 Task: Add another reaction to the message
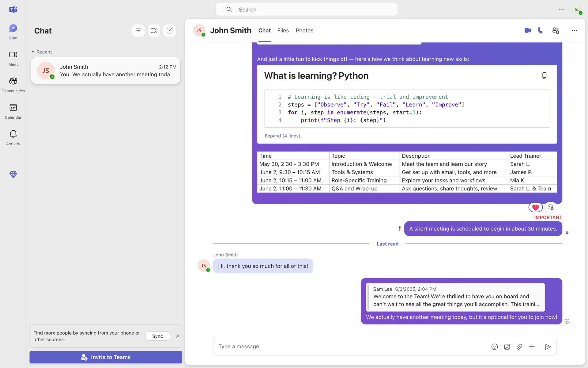pos(551,208)
